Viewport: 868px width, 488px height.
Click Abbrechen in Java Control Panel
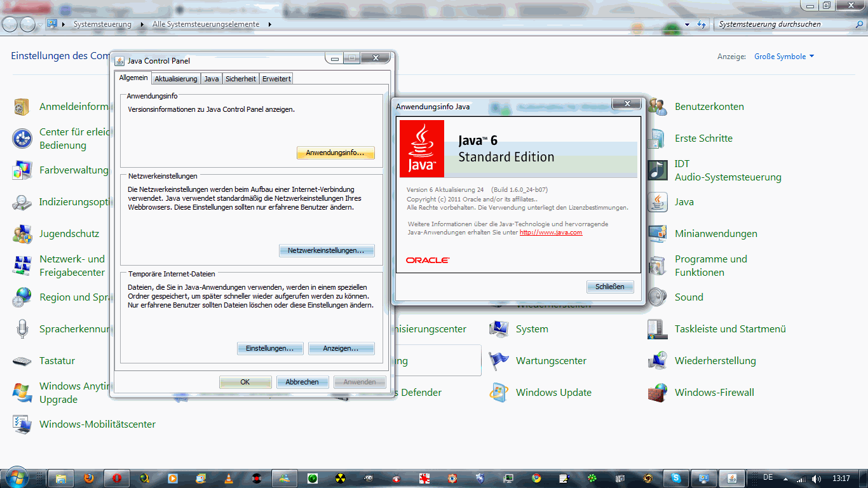point(302,382)
